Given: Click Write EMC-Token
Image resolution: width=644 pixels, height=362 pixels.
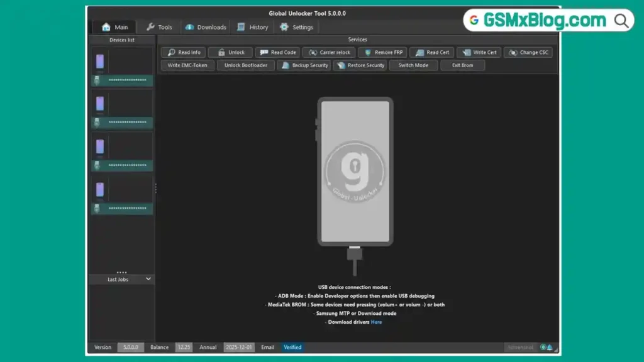Looking at the screenshot, I should point(187,65).
